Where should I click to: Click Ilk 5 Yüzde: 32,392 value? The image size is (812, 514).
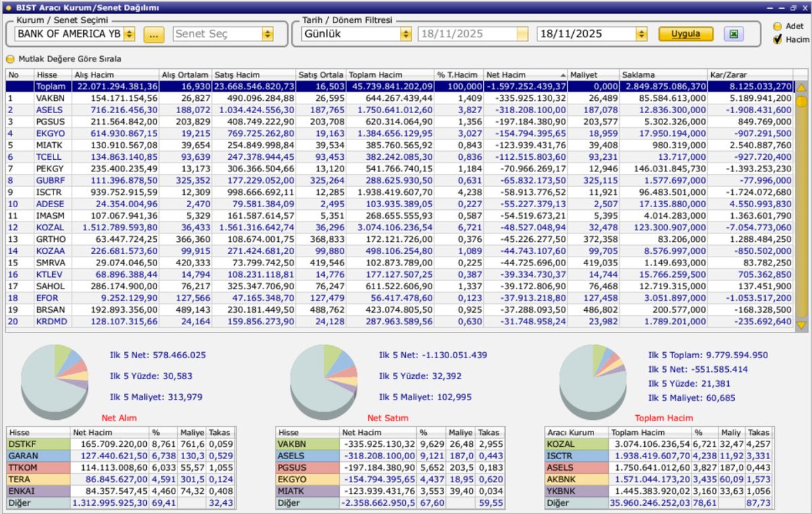click(422, 376)
